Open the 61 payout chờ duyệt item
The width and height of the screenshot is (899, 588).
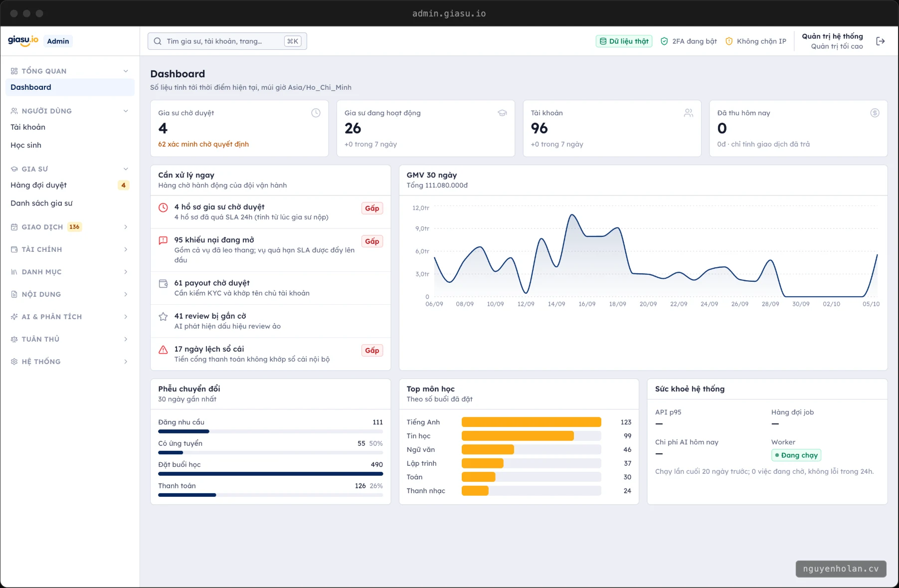pos(271,288)
